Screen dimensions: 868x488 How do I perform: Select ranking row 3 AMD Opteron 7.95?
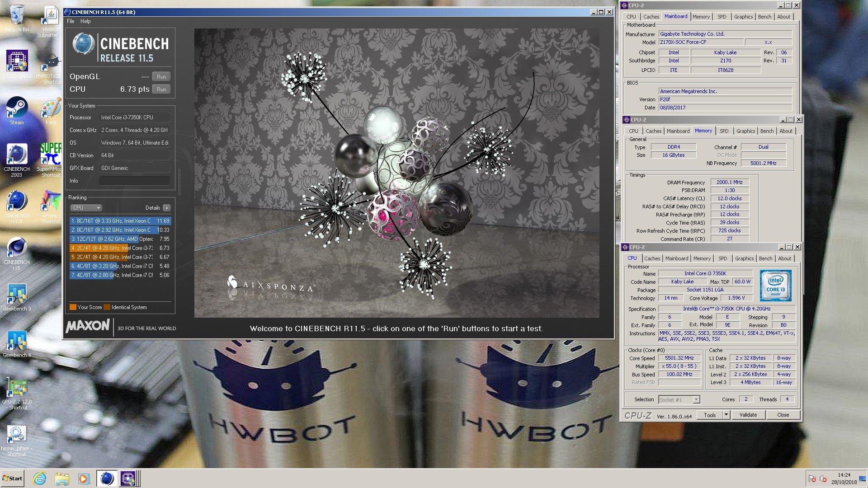point(120,239)
